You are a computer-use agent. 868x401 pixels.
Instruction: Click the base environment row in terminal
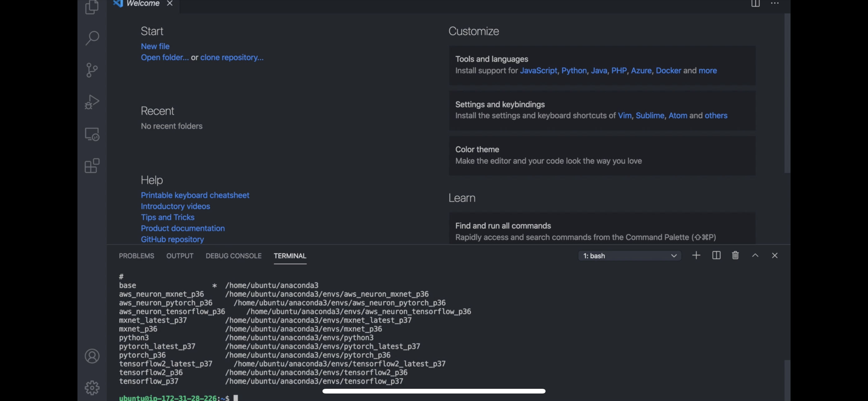[218, 285]
